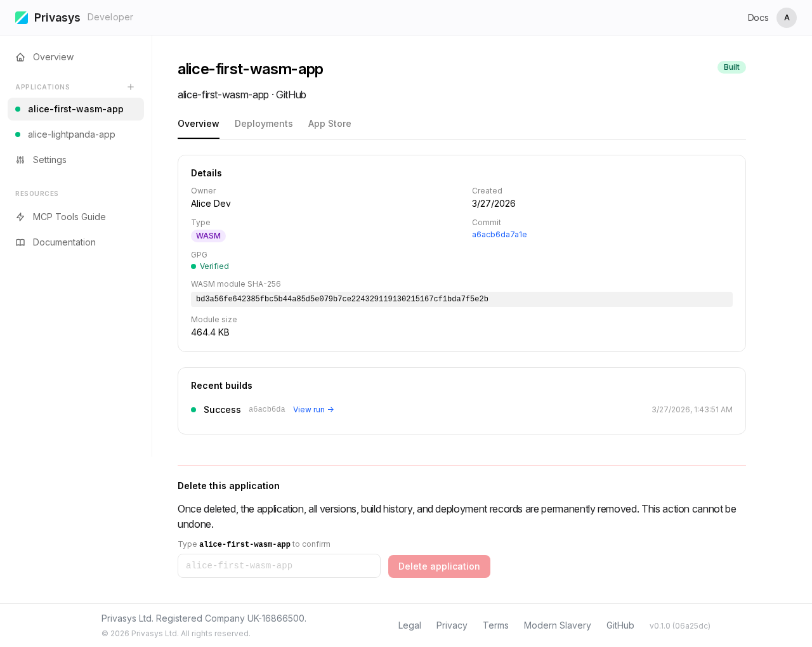Visit the GitHub footer link
812x647 pixels.
tap(620, 625)
